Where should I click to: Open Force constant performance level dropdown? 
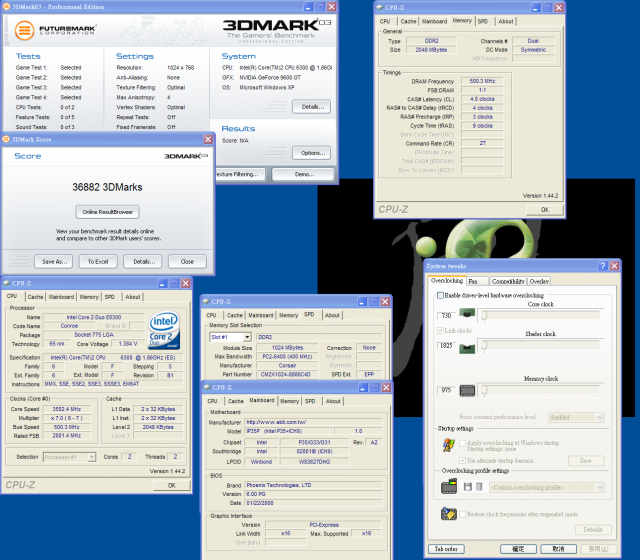click(x=576, y=417)
